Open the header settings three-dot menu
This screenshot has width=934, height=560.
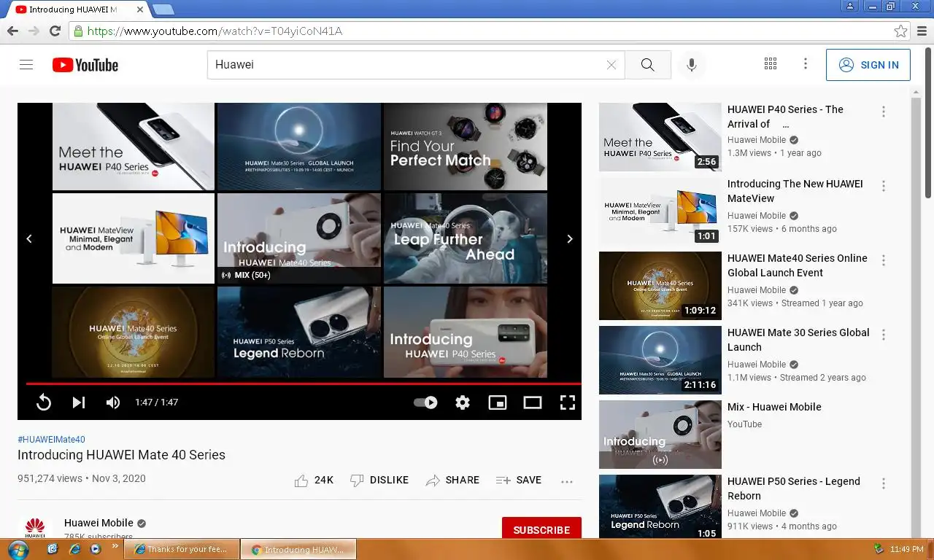tap(806, 64)
